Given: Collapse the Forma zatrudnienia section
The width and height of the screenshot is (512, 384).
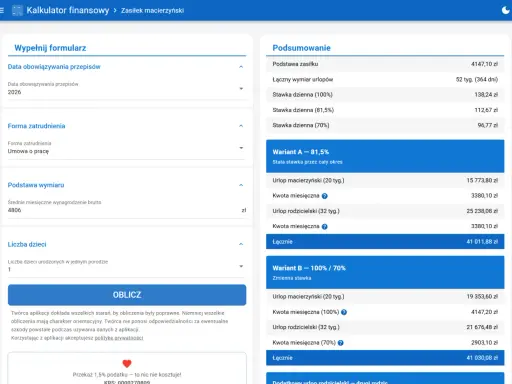Looking at the screenshot, I should coord(241,126).
